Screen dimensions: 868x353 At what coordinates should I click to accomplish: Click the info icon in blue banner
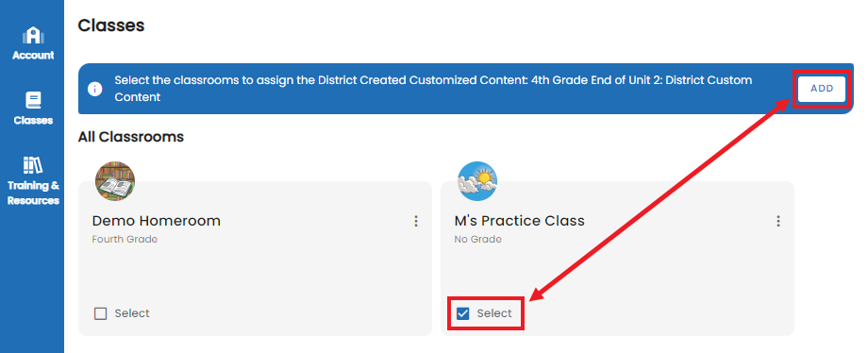coord(95,89)
